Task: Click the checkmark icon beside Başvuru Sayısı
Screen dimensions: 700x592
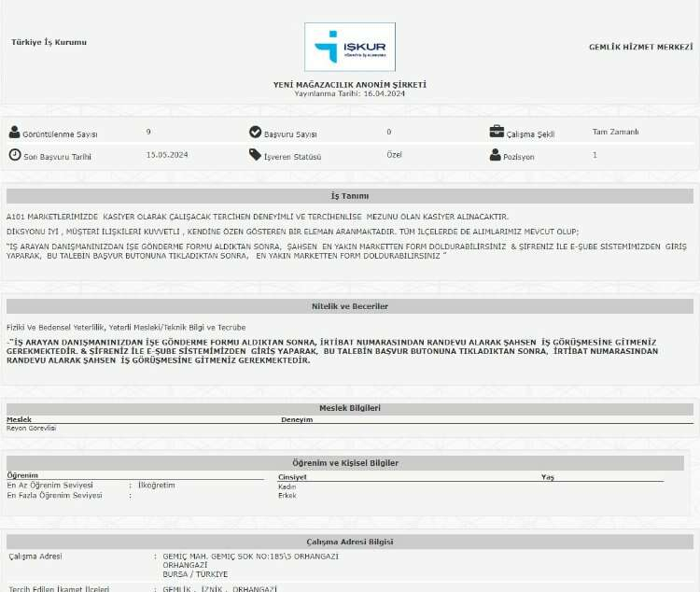Action: (x=256, y=133)
